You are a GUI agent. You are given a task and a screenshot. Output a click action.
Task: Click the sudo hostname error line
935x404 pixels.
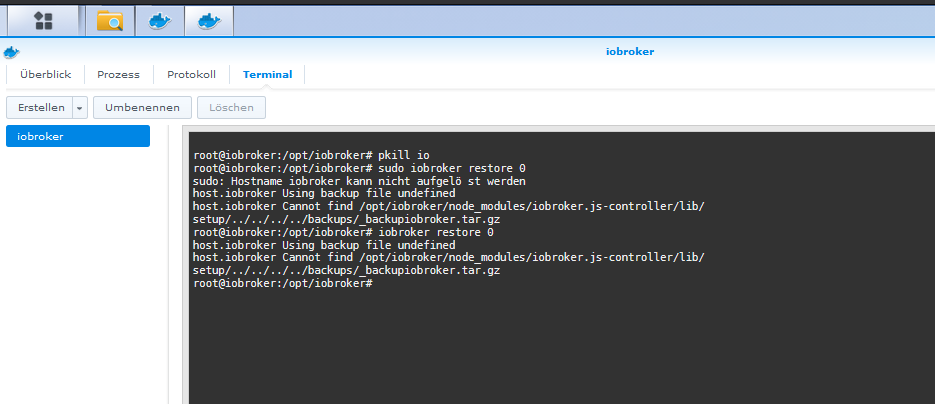click(x=359, y=181)
